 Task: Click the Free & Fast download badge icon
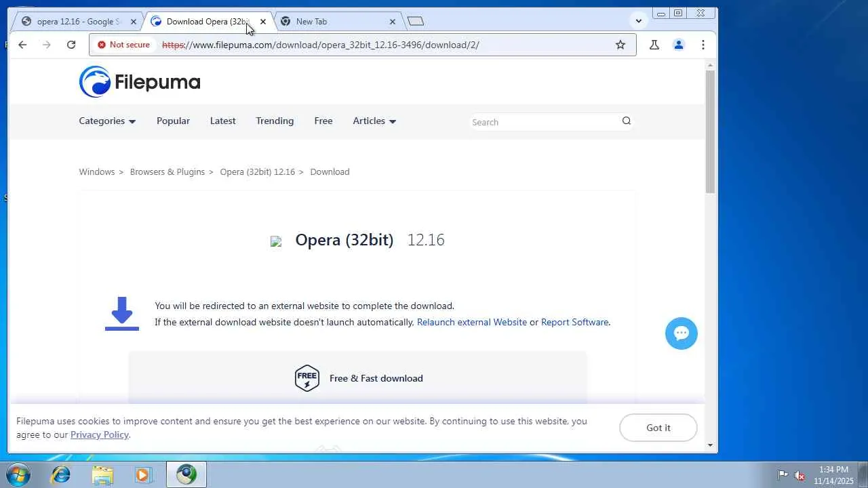(307, 378)
